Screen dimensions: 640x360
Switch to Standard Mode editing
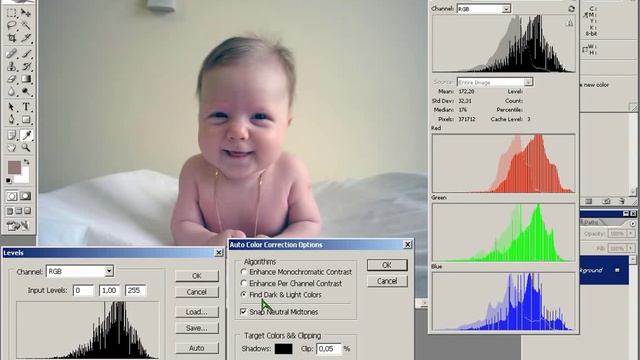(11, 196)
